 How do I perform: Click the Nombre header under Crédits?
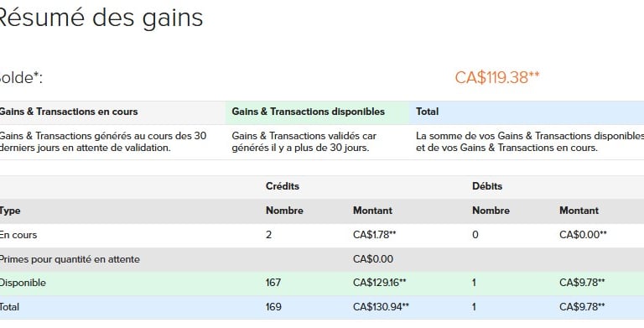[x=284, y=211]
